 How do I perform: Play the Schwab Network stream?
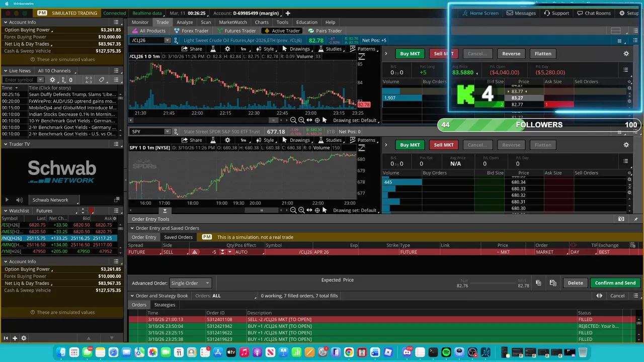(x=7, y=200)
